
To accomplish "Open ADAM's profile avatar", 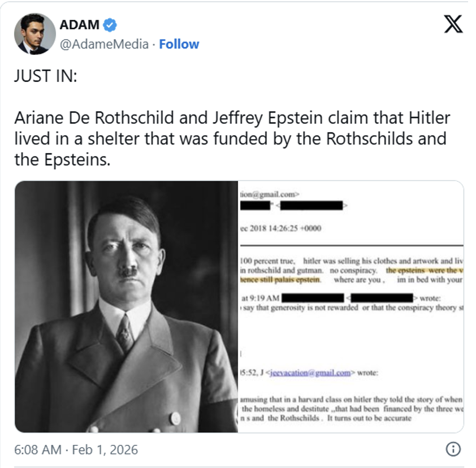I will [35, 34].
